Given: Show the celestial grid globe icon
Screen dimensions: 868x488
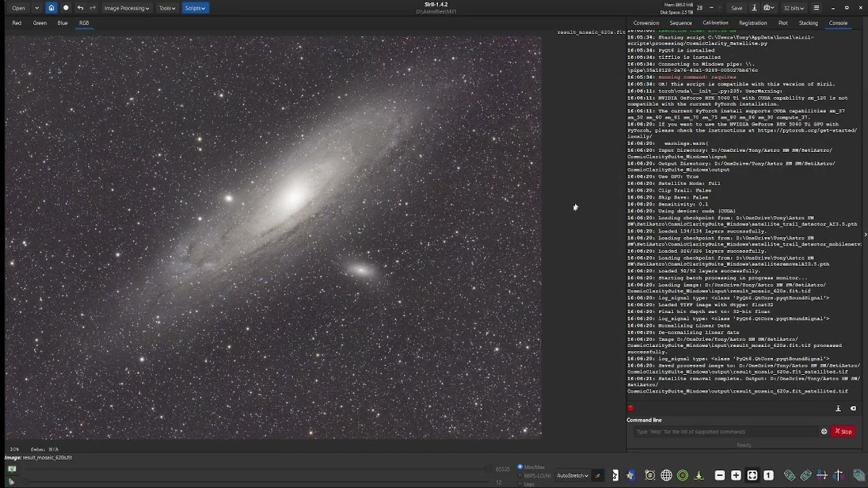Looking at the screenshot, I should coord(666,476).
